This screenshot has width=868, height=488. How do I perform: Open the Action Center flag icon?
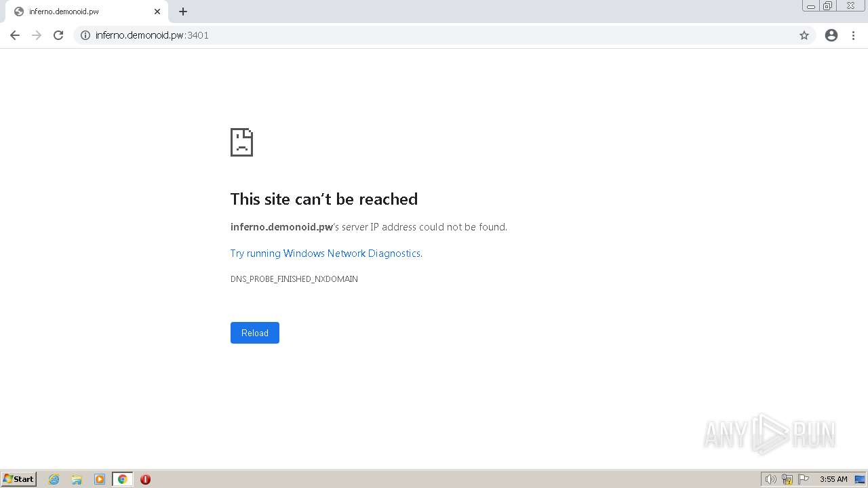[x=804, y=479]
